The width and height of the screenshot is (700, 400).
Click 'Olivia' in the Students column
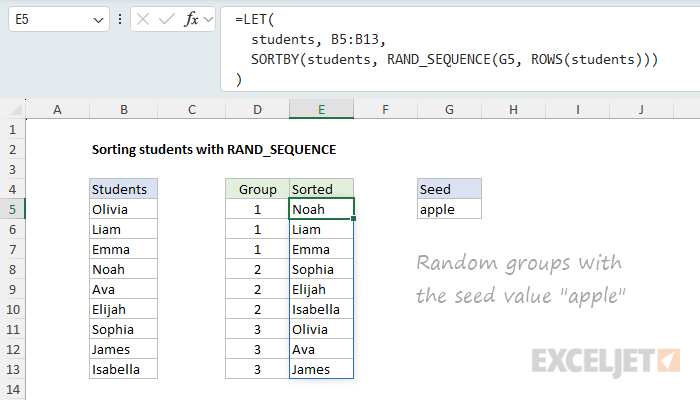pos(124,209)
